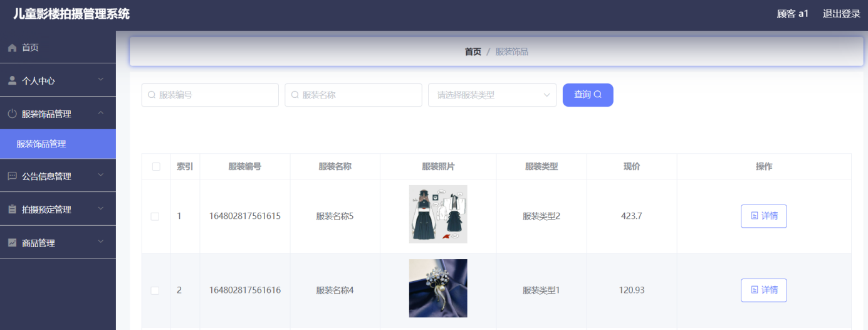Click the 服装编号 column header
The width and height of the screenshot is (868, 330).
(245, 167)
